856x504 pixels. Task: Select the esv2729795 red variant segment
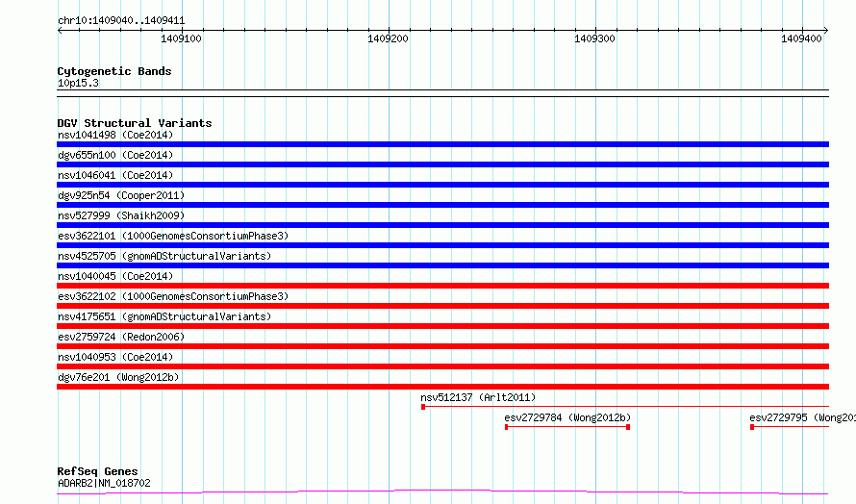790,427
